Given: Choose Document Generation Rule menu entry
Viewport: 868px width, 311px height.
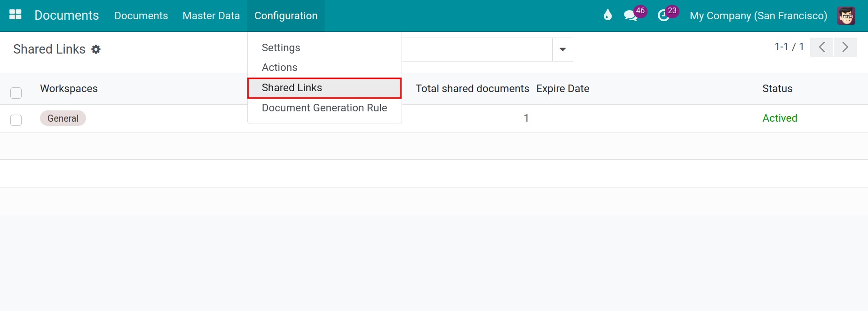Looking at the screenshot, I should 324,108.
